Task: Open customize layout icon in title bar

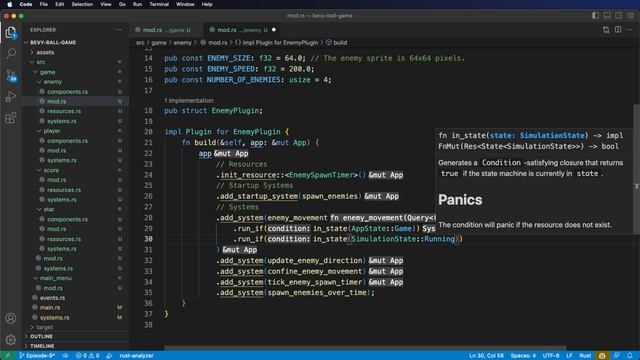Action: click(631, 16)
